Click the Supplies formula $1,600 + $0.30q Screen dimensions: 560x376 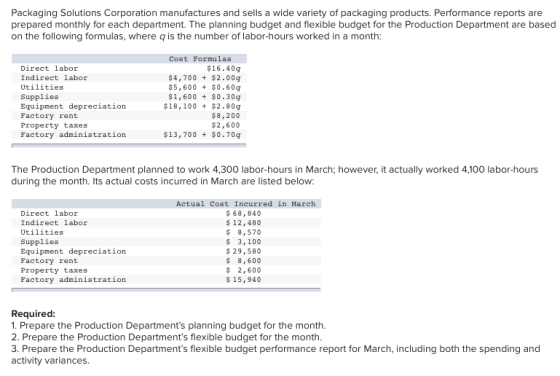coord(204,97)
